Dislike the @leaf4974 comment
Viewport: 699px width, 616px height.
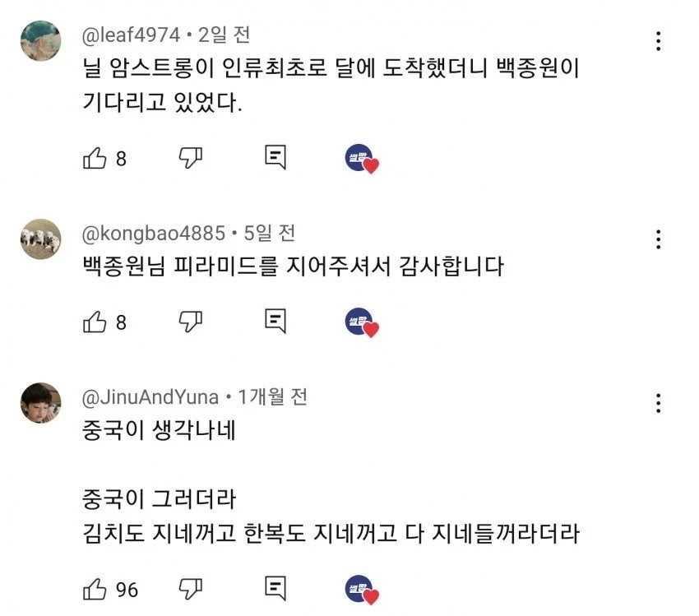coord(190,158)
